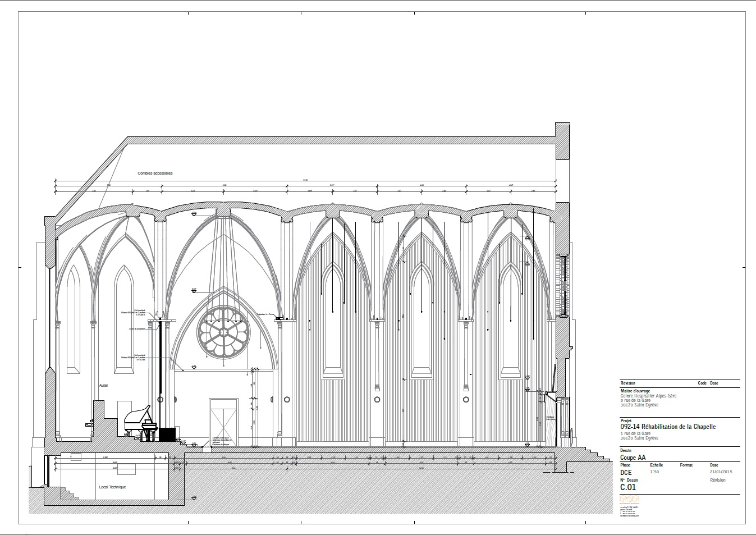Select the 'Format' label

pos(686,465)
